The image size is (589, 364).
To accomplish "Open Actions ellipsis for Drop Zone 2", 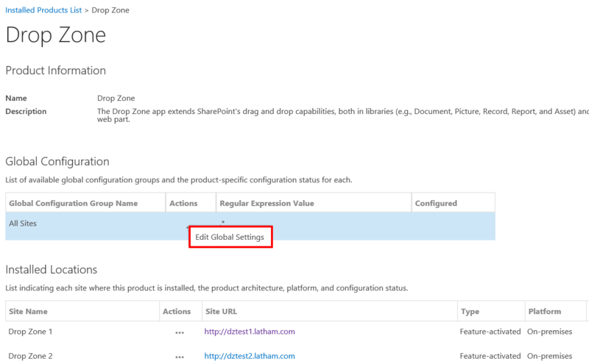I will pos(179,357).
